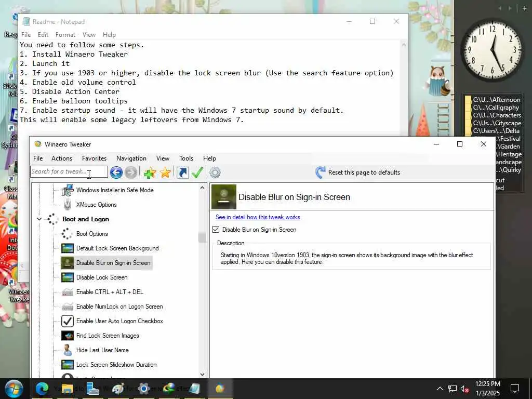Click the Lock Screen Slideshow Duration icon
This screenshot has height=399, width=532.
tap(68, 365)
